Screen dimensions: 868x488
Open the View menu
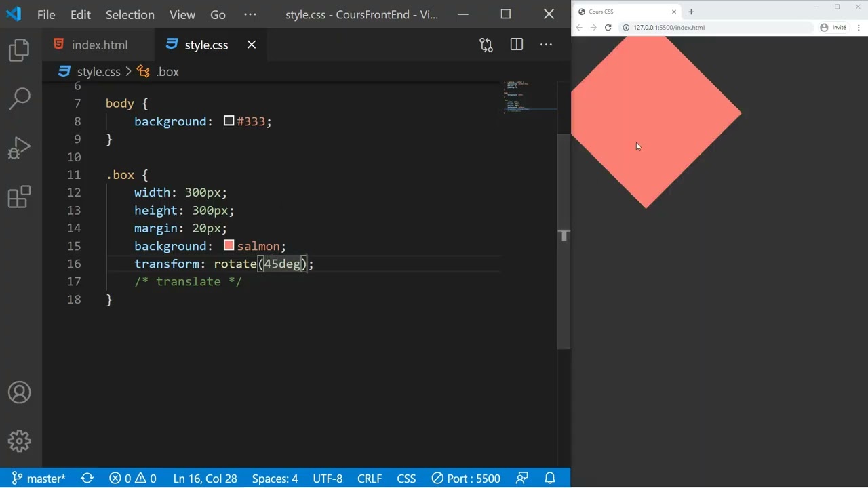point(182,14)
